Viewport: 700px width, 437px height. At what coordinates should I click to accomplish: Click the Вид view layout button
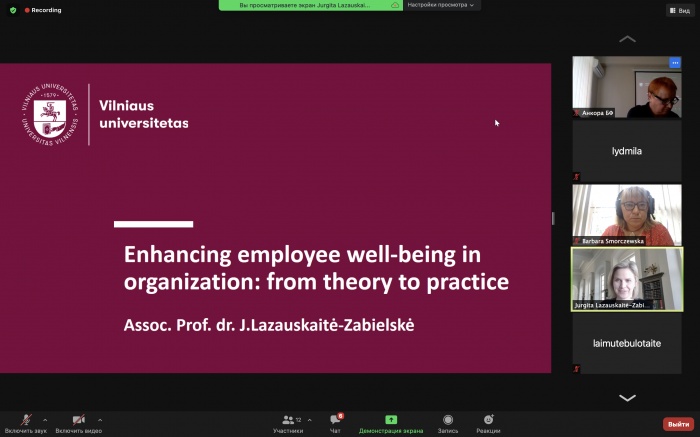pos(680,10)
